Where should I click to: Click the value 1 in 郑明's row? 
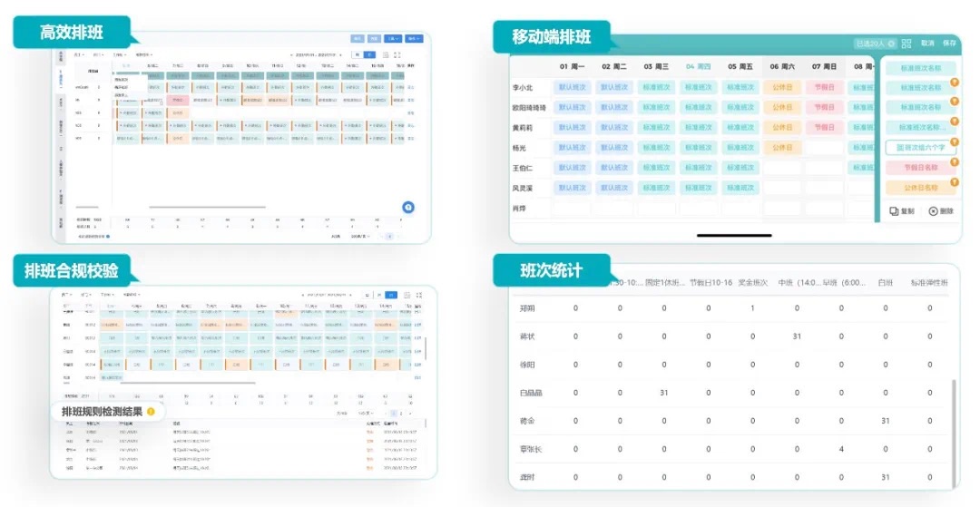tap(752, 307)
